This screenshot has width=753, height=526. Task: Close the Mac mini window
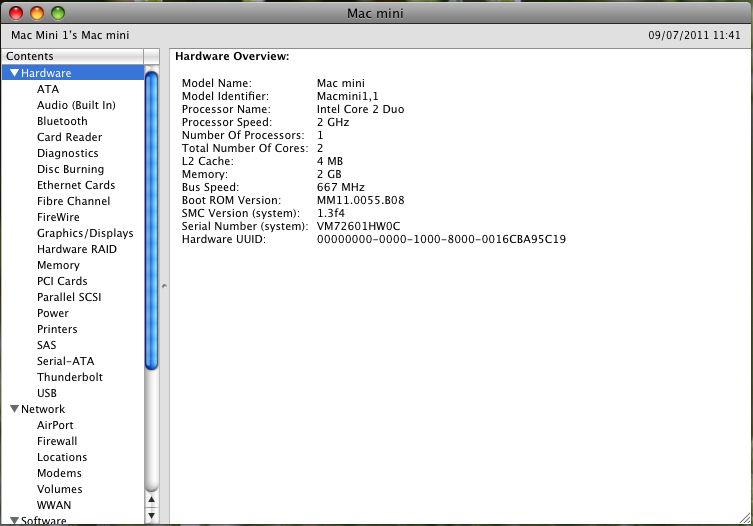tap(16, 13)
